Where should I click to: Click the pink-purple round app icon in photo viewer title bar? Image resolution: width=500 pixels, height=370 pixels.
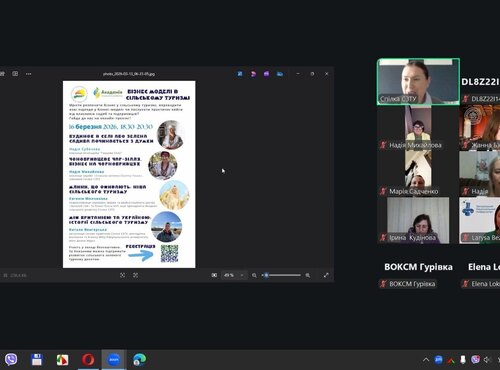(253, 74)
